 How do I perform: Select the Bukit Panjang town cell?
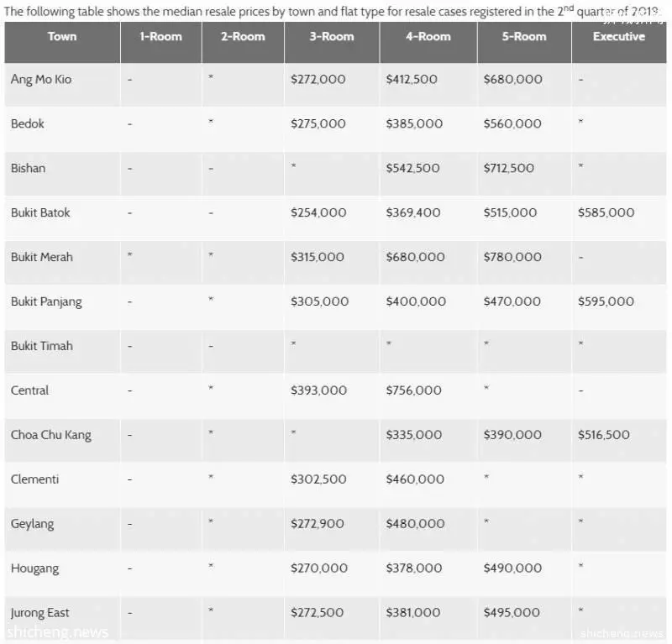tap(62, 307)
